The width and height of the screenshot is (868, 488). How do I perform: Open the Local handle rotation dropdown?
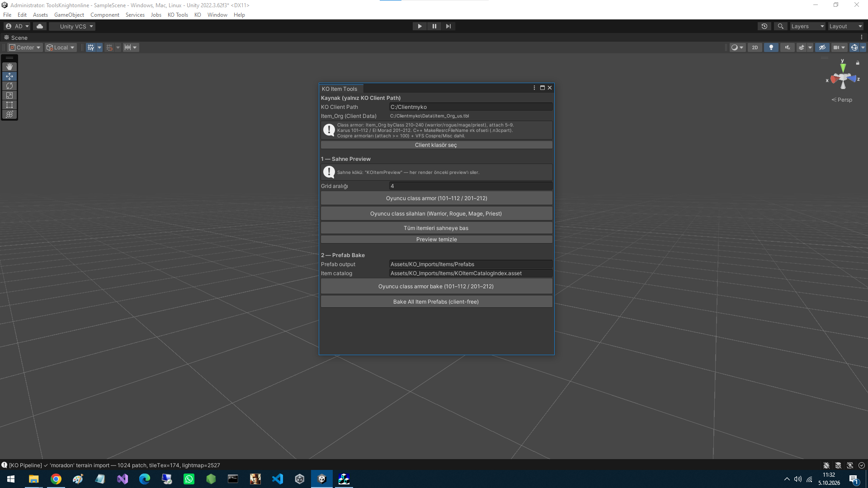pyautogui.click(x=61, y=47)
